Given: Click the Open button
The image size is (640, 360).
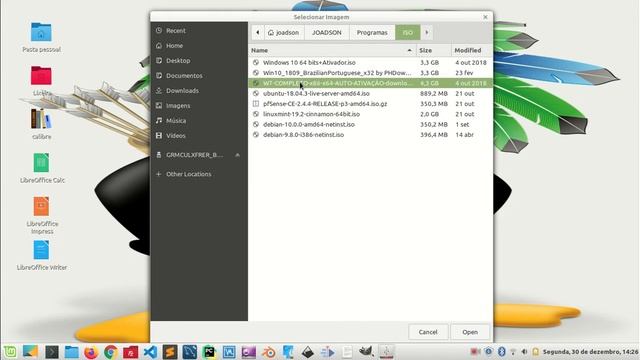Looking at the screenshot, I should tap(470, 332).
